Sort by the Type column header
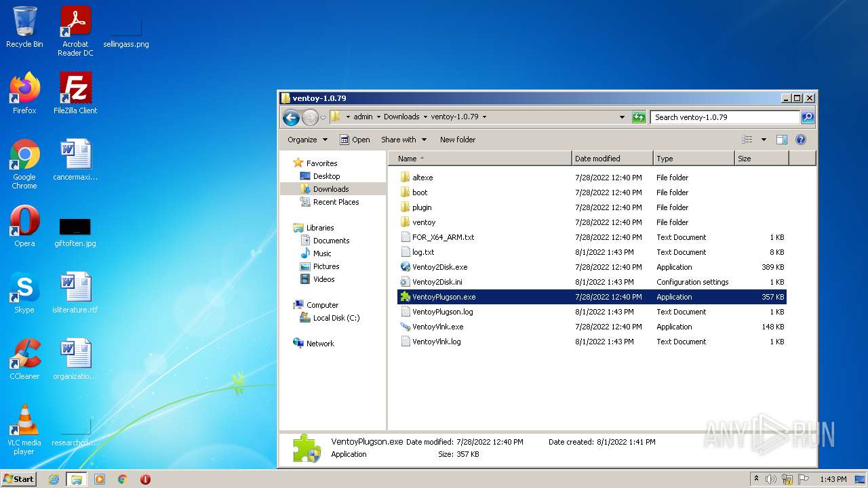This screenshot has height=488, width=868. click(x=694, y=159)
